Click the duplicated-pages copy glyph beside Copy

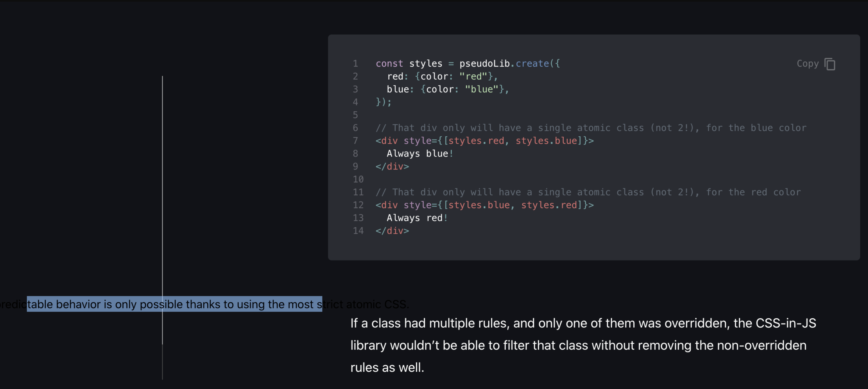pos(830,64)
